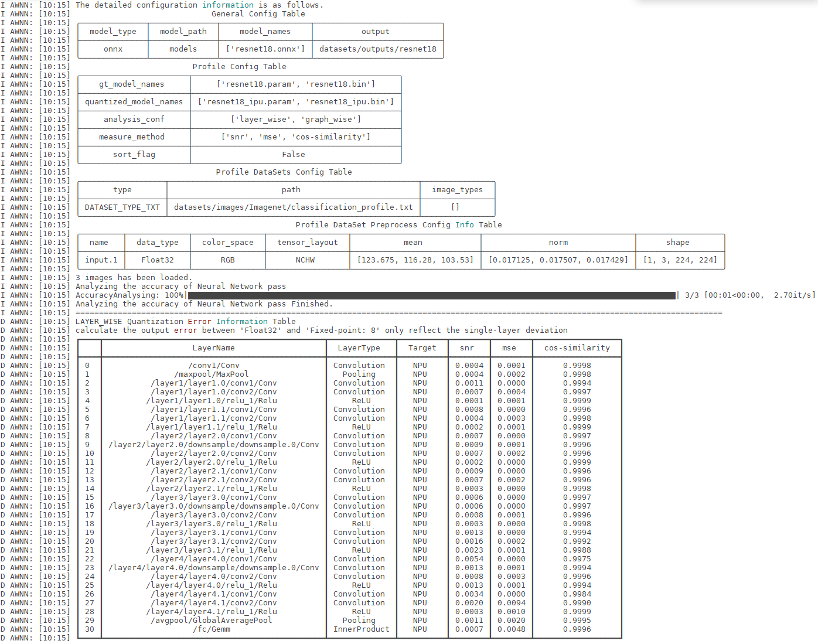Click 'Analyzing the accuracy of Neural Network pass Finished.'
The height and width of the screenshot is (644, 818).
pyautogui.click(x=205, y=304)
